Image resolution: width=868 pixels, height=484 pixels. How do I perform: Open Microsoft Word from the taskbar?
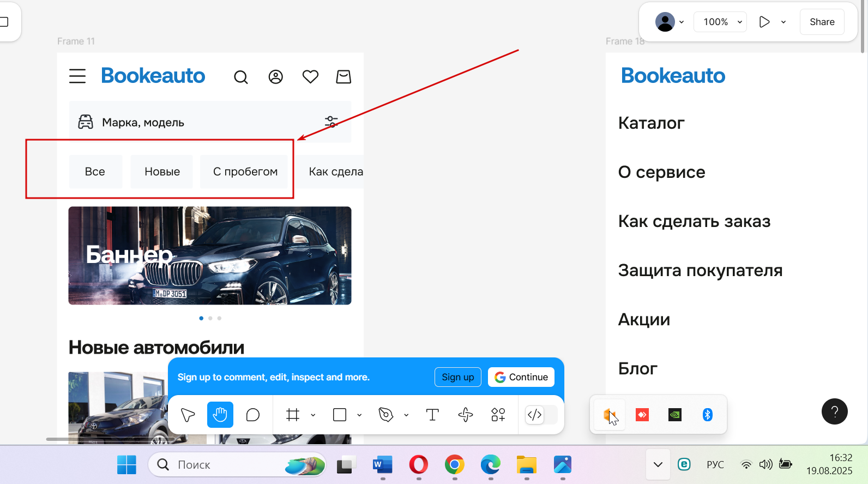click(x=383, y=465)
